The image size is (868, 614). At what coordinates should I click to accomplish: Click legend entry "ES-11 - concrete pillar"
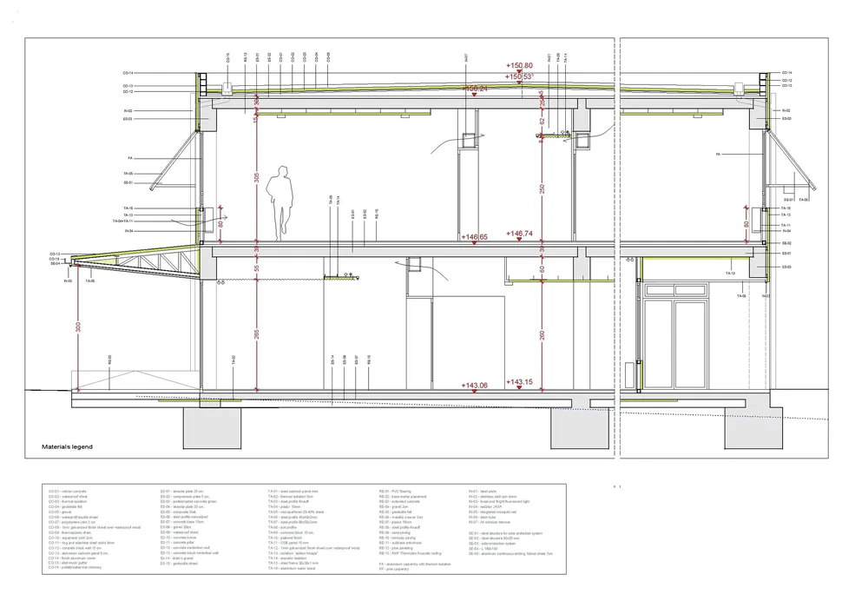(x=177, y=543)
